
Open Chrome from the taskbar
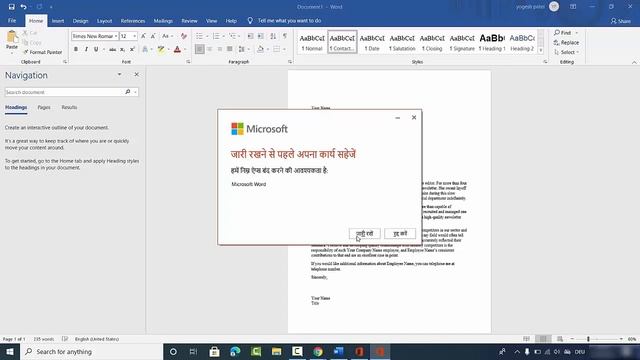click(318, 351)
